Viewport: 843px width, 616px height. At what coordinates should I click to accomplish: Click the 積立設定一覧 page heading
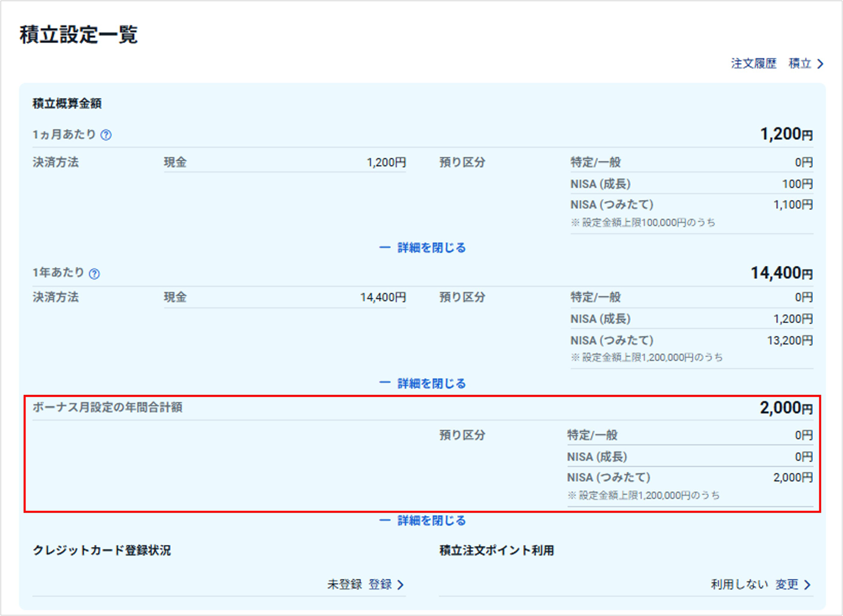pyautogui.click(x=79, y=35)
